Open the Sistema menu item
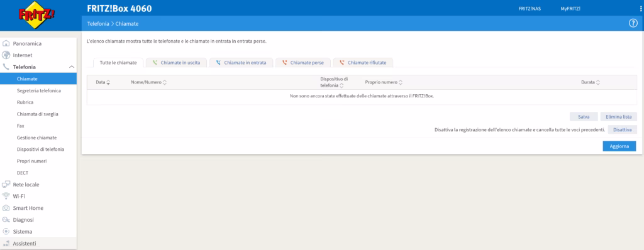Image resolution: width=644 pixels, height=250 pixels. point(38,232)
